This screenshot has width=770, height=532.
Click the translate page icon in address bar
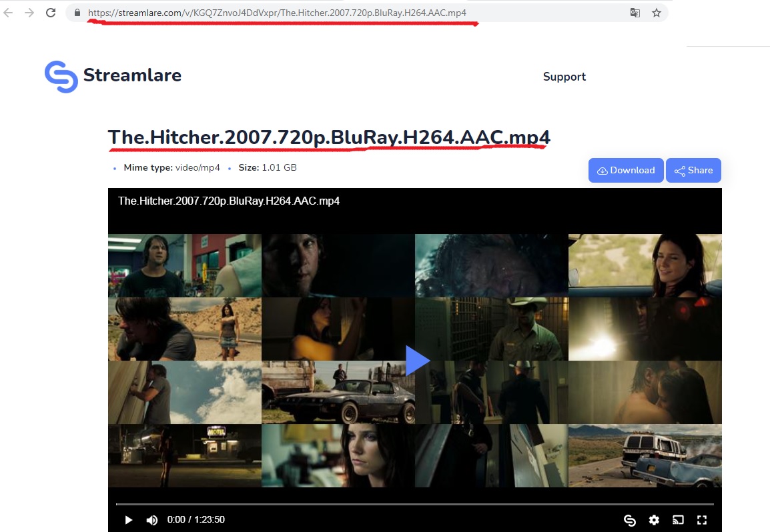635,13
